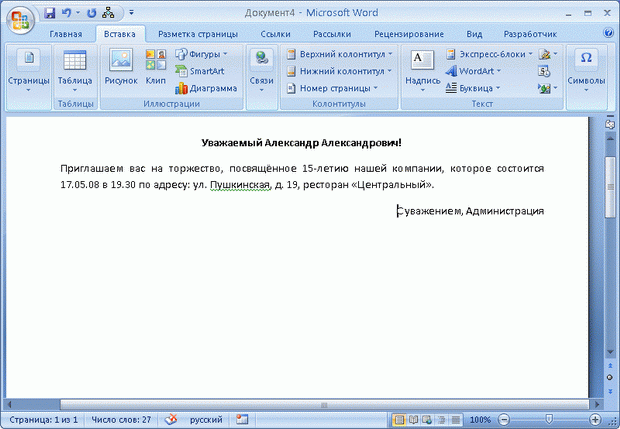Insert a SmartArt graphic

click(200, 71)
